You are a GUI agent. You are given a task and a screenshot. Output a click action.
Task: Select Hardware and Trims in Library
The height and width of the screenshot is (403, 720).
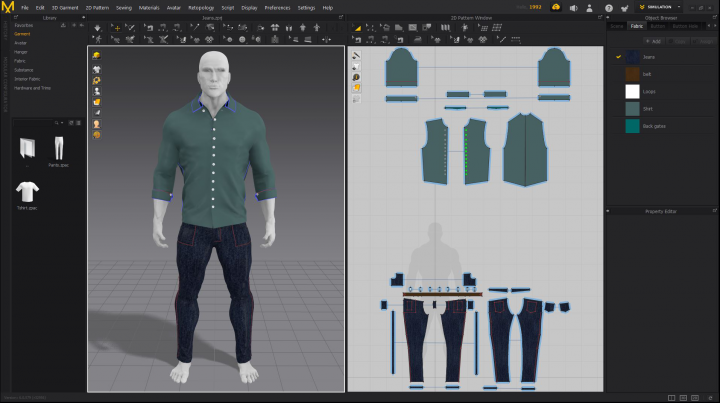coord(33,88)
